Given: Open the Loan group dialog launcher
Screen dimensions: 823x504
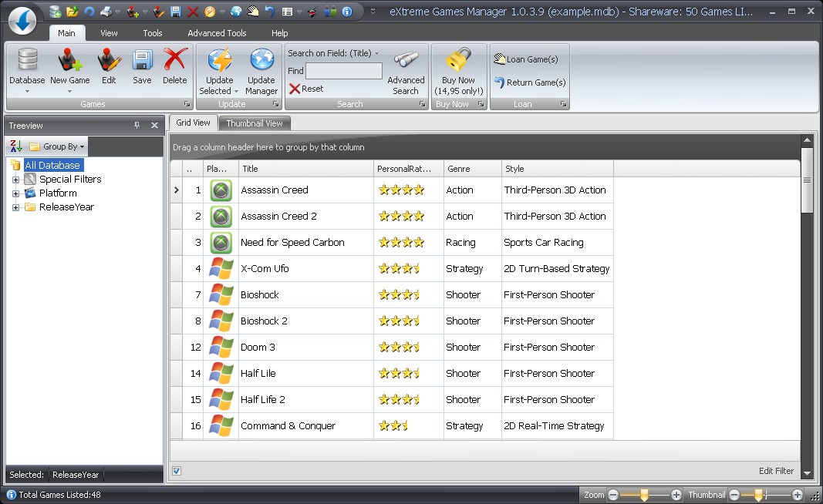Looking at the screenshot, I should click(563, 104).
